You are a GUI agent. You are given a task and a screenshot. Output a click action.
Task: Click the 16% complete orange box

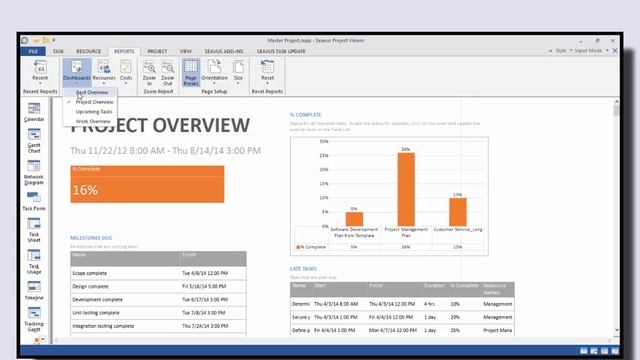point(147,184)
